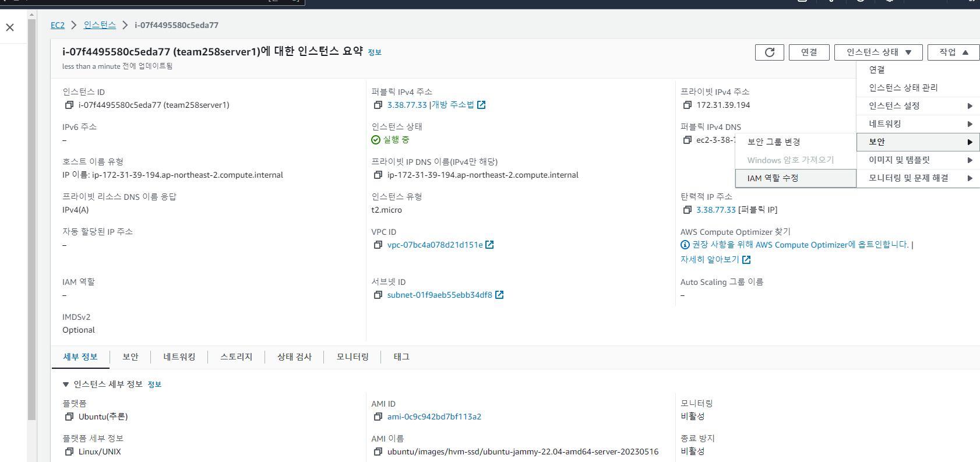Viewport: 980px width, 462px height.
Task: Open ami-0c9c942bd7bf113a2 link
Action: [x=435, y=417]
